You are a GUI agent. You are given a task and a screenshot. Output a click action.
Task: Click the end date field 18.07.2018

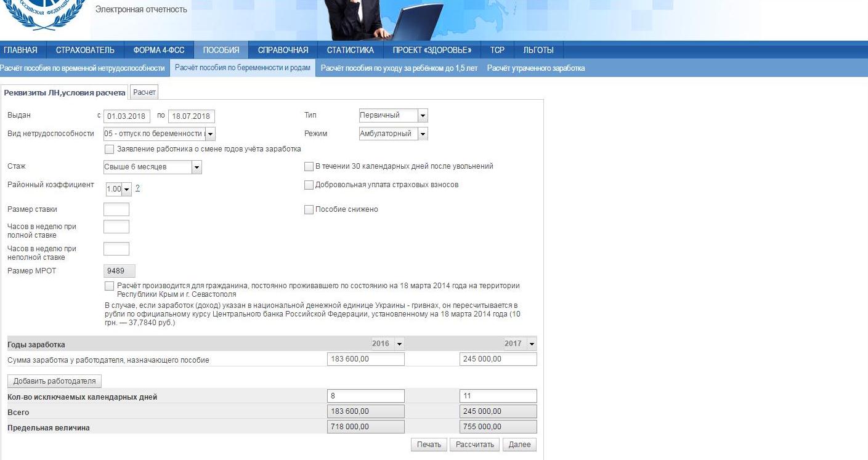coord(192,116)
